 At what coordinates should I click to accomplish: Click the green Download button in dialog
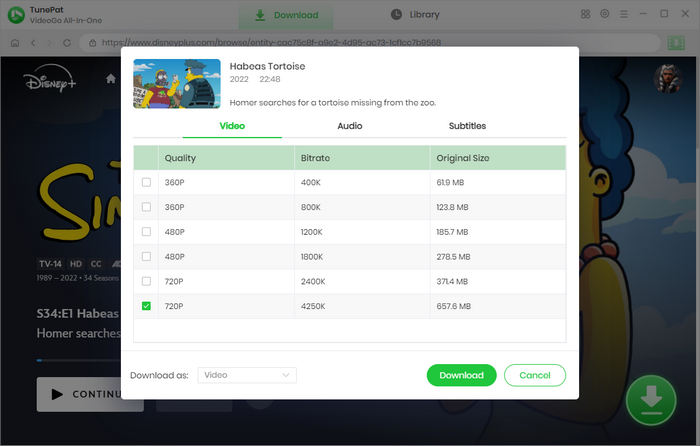461,375
